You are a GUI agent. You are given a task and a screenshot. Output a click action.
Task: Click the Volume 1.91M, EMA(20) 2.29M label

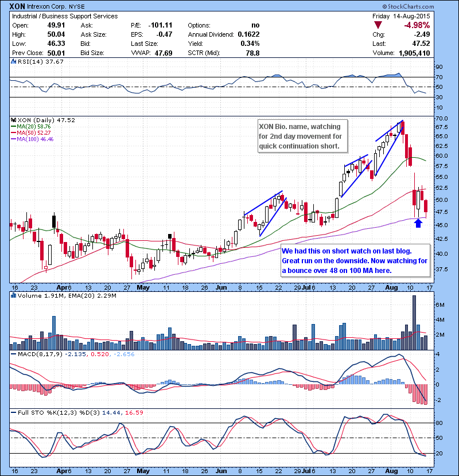click(67, 296)
